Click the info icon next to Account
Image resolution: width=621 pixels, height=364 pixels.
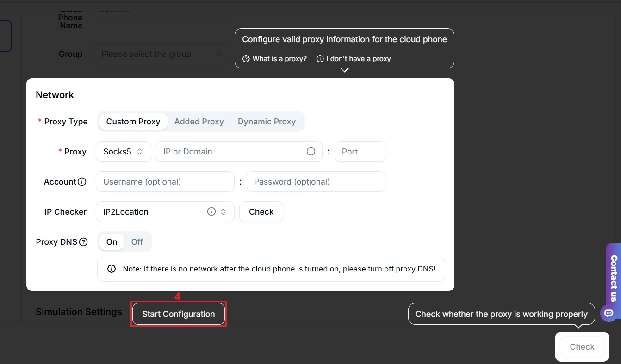[x=82, y=182]
